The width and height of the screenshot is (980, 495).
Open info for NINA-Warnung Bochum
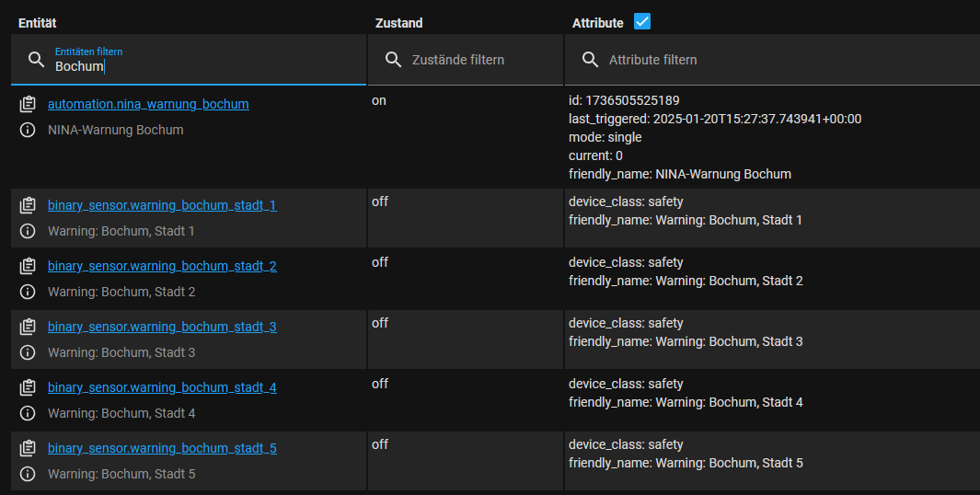click(28, 131)
